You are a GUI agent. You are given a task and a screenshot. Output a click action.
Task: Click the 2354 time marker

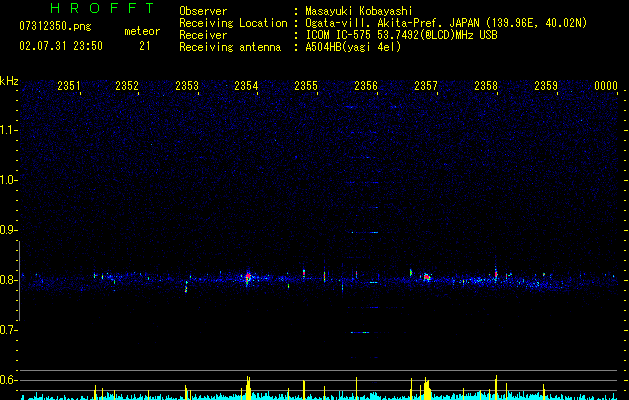(x=246, y=86)
